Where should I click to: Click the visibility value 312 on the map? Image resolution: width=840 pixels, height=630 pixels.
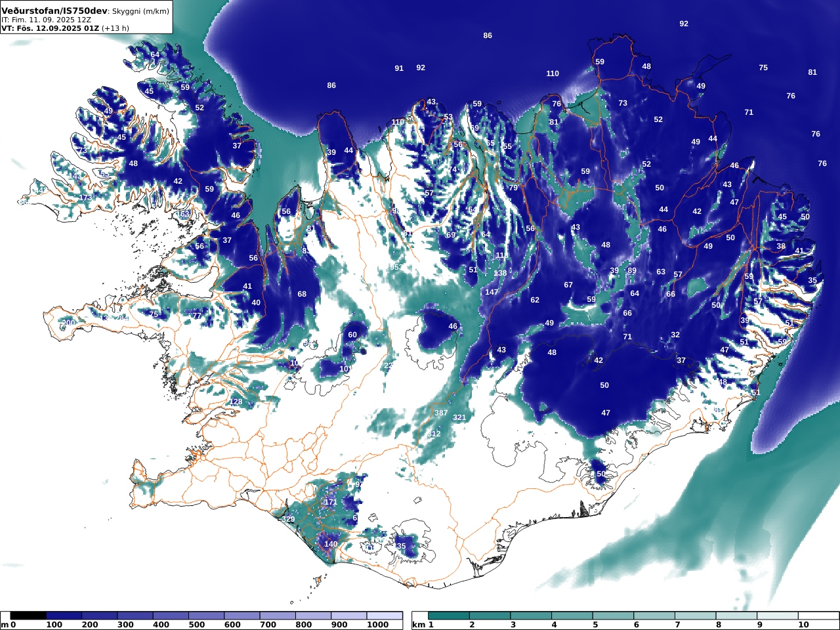tap(434, 434)
